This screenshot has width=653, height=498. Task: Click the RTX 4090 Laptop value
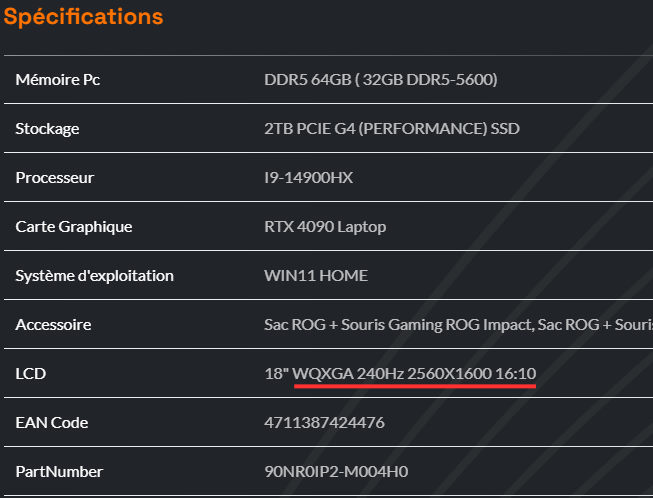(325, 227)
